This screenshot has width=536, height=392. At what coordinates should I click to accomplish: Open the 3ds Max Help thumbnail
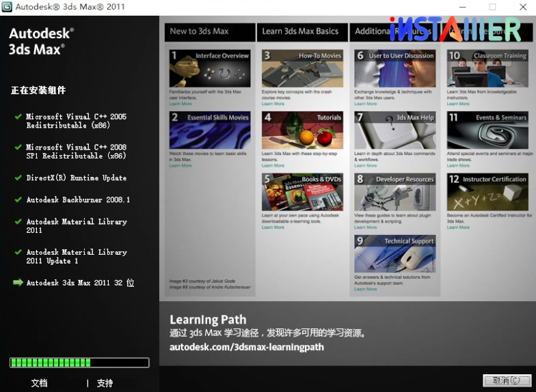(x=395, y=130)
